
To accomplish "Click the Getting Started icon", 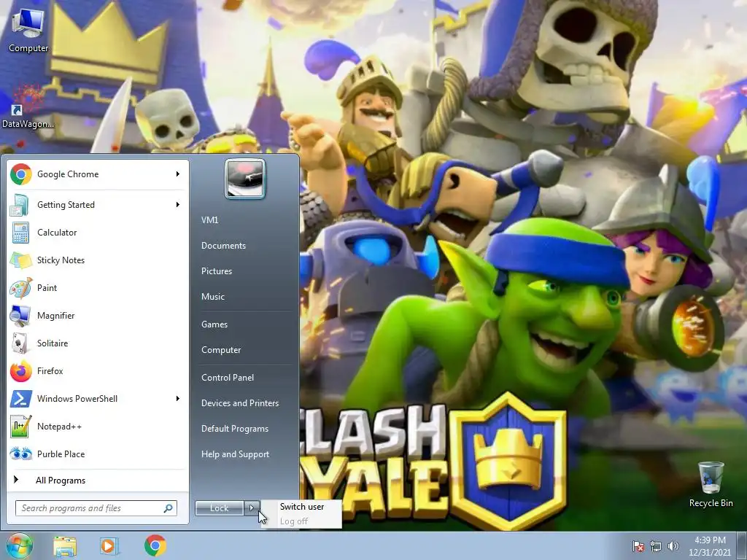I will (21, 205).
